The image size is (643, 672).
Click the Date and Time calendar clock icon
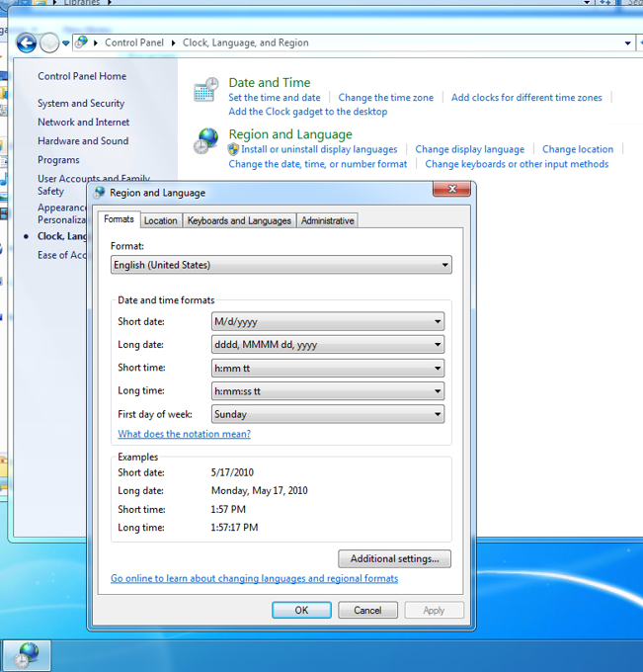pyautogui.click(x=206, y=90)
